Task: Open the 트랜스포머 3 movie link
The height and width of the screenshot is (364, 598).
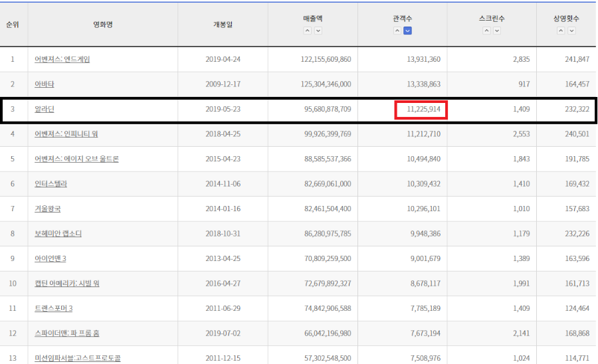Action: click(53, 308)
